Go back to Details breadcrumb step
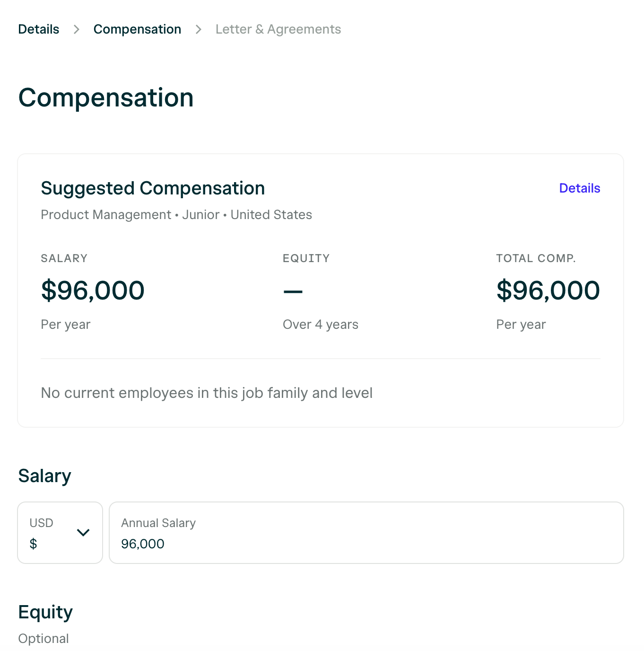The height and width of the screenshot is (651, 644). [x=39, y=29]
